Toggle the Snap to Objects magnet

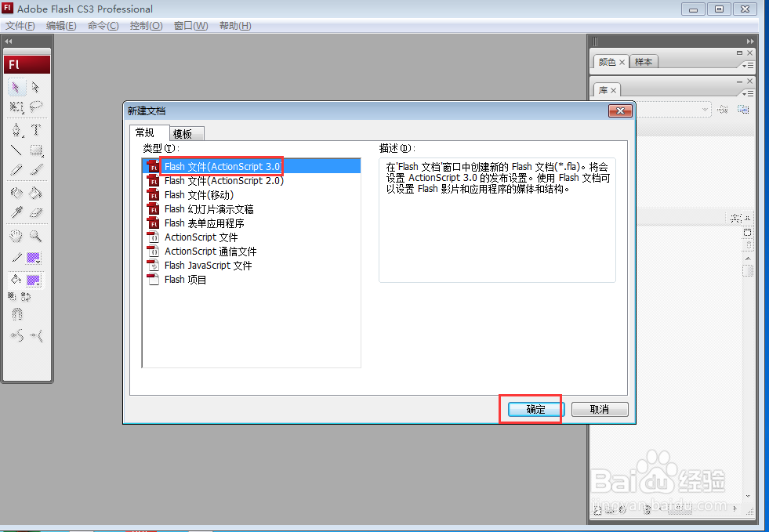(x=16, y=314)
